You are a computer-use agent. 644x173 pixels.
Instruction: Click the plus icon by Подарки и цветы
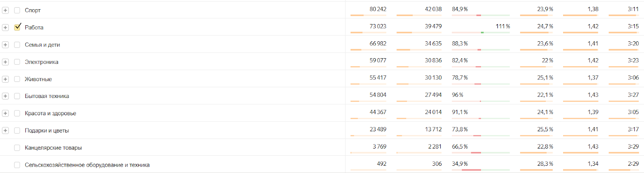tap(5, 131)
